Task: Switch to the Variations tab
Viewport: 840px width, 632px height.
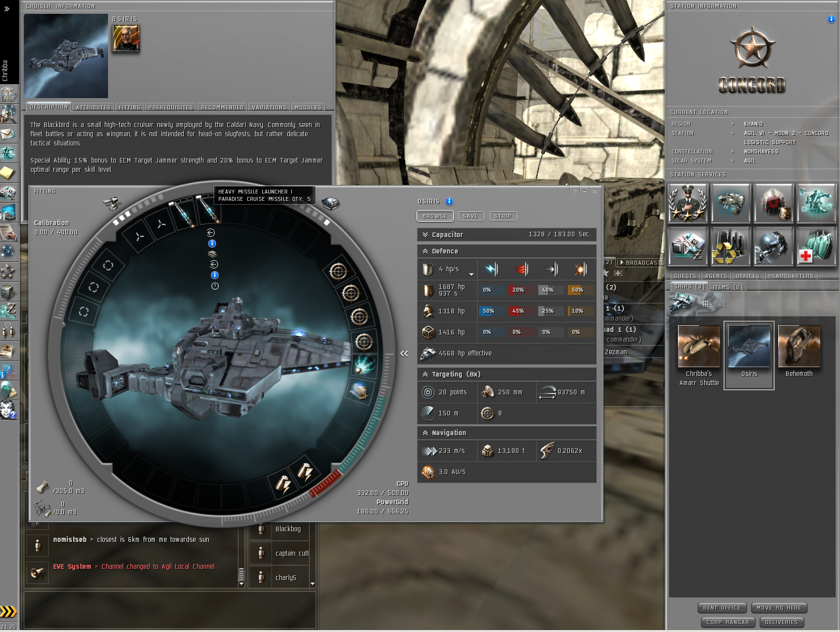Action: tap(269, 107)
